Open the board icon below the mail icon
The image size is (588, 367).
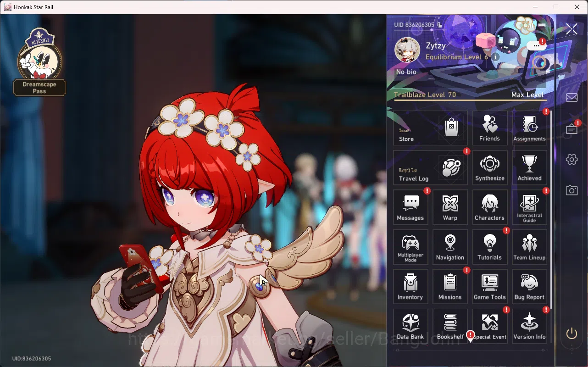(x=571, y=129)
